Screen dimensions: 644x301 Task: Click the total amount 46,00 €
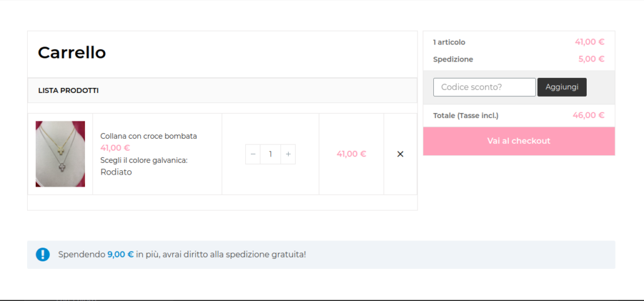[x=589, y=116]
